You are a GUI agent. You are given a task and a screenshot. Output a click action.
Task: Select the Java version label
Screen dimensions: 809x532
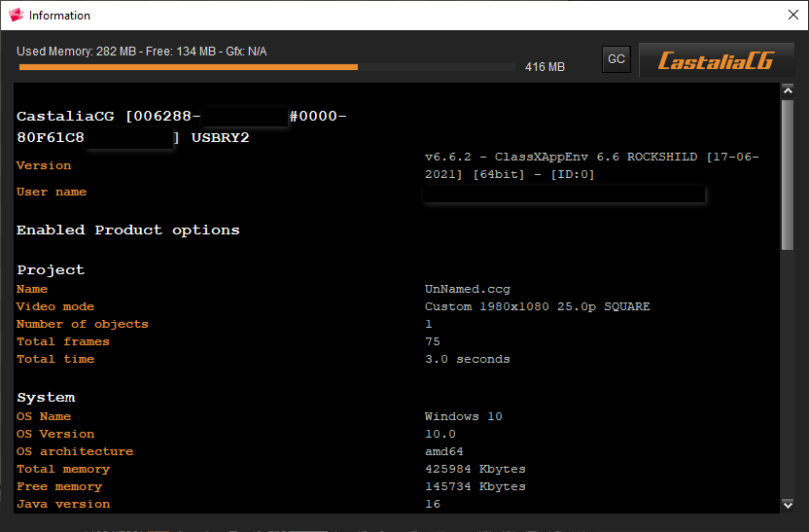tap(63, 504)
